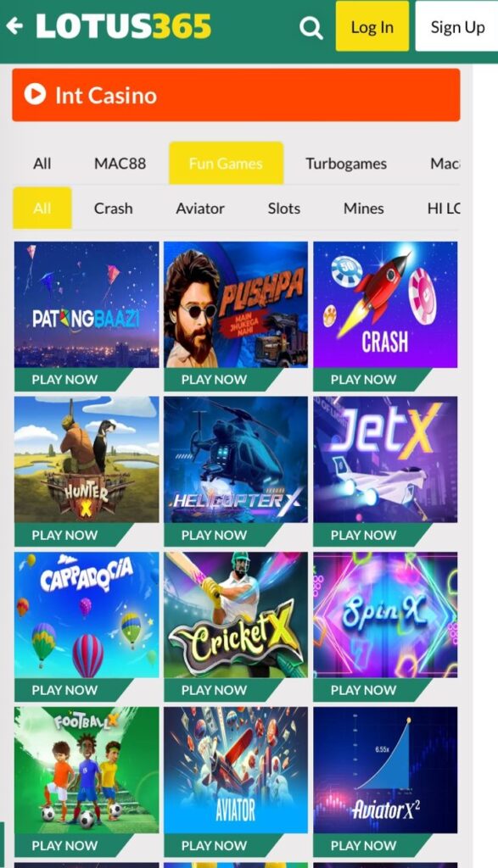The width and height of the screenshot is (498, 868).
Task: Open the Patang Baazi game thumbnail
Action: point(87,304)
